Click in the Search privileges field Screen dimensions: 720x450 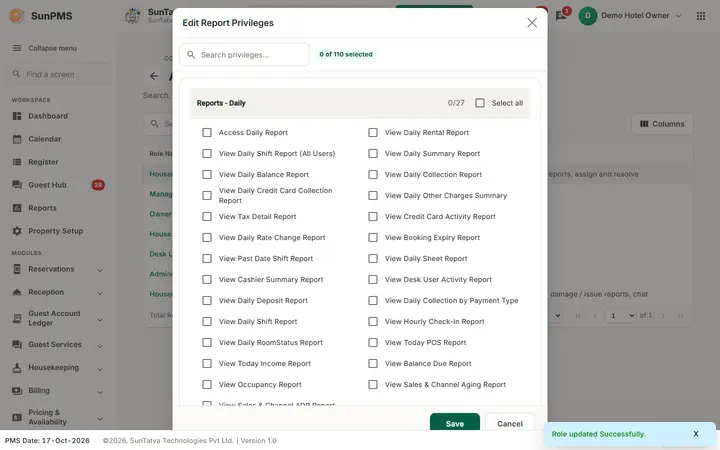(244, 55)
